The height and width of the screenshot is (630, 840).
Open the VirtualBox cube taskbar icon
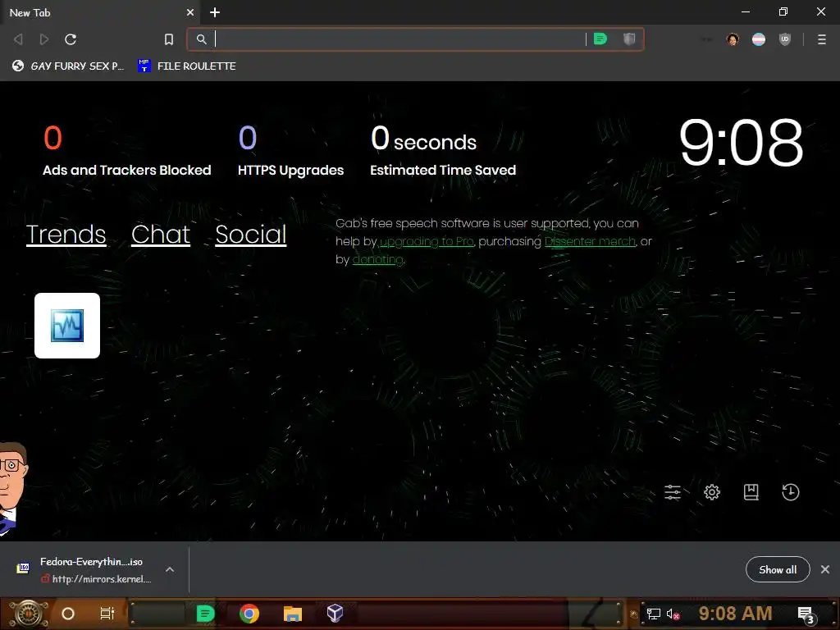coord(336,614)
